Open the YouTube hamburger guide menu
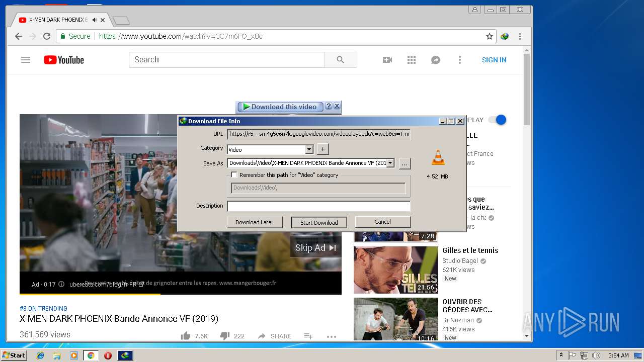The height and width of the screenshot is (362, 644). 26,60
